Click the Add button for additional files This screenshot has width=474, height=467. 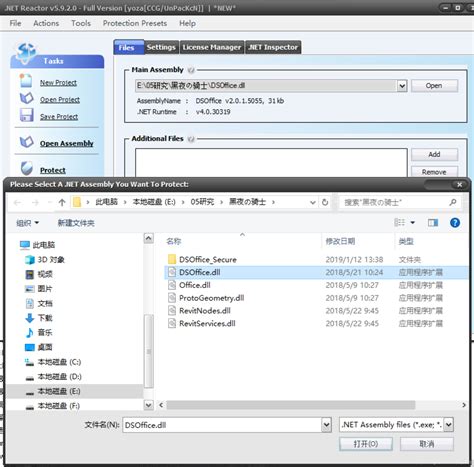point(434,154)
